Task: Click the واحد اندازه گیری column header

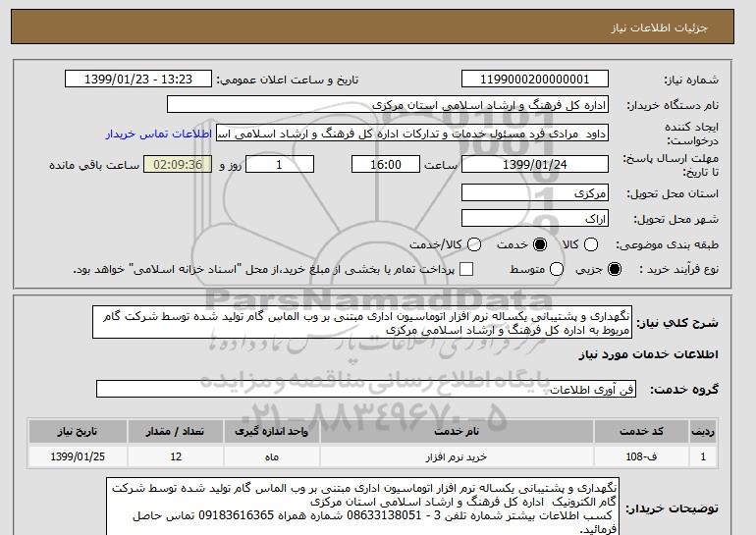Action: [271, 431]
